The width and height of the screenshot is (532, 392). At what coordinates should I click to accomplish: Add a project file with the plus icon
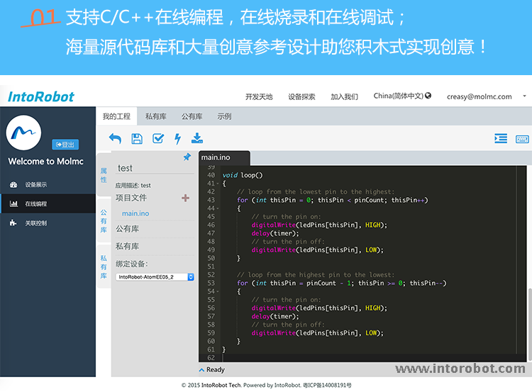pyautogui.click(x=186, y=198)
